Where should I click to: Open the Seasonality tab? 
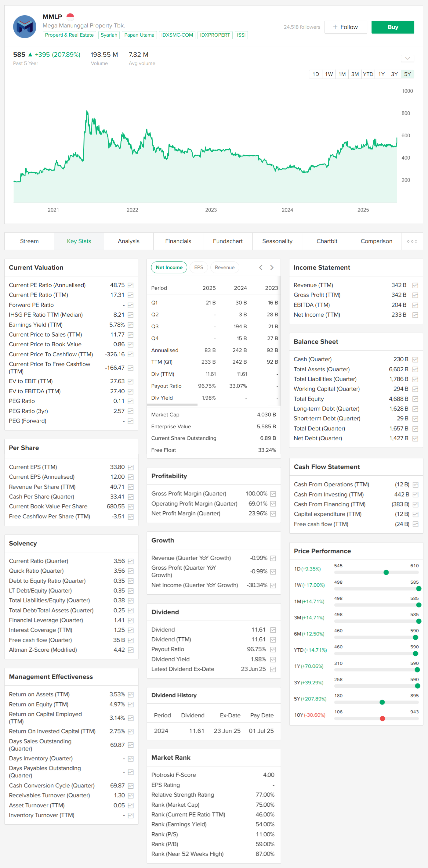[277, 241]
